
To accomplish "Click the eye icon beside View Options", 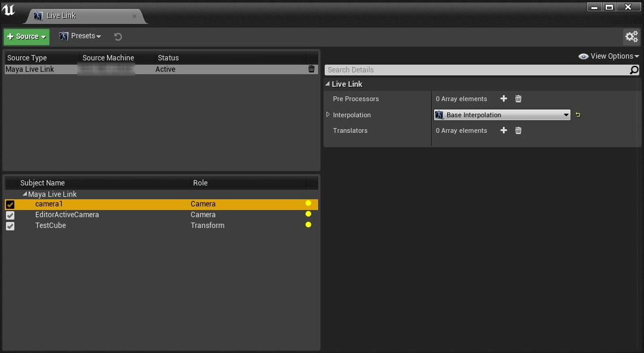I will click(583, 56).
